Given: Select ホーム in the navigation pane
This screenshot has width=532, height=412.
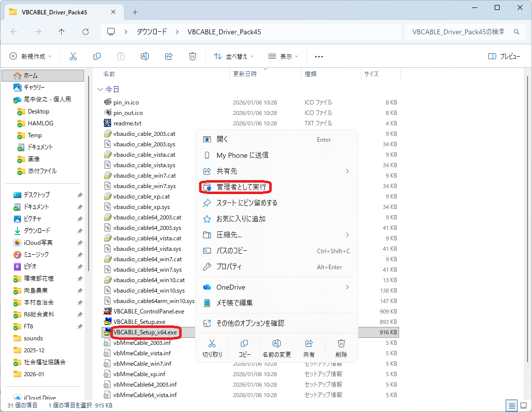Looking at the screenshot, I should [x=43, y=76].
